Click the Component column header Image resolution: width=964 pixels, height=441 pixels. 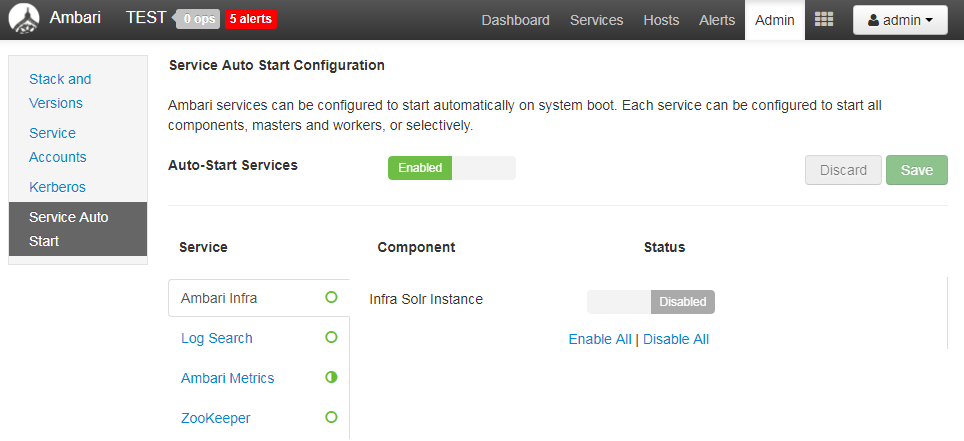(416, 247)
